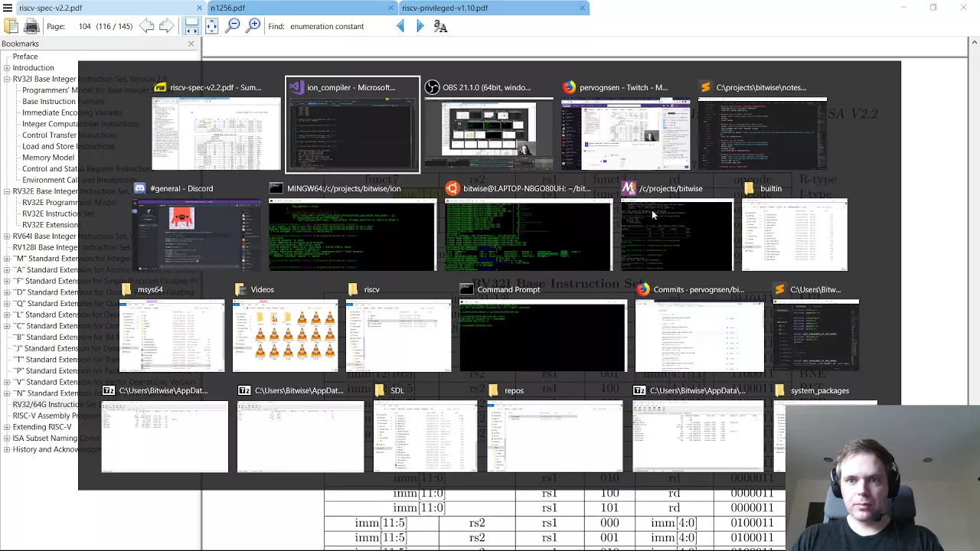This screenshot has width=980, height=551.
Task: Collapse the RV32I Base Integer bookmark node
Action: (x=6, y=79)
